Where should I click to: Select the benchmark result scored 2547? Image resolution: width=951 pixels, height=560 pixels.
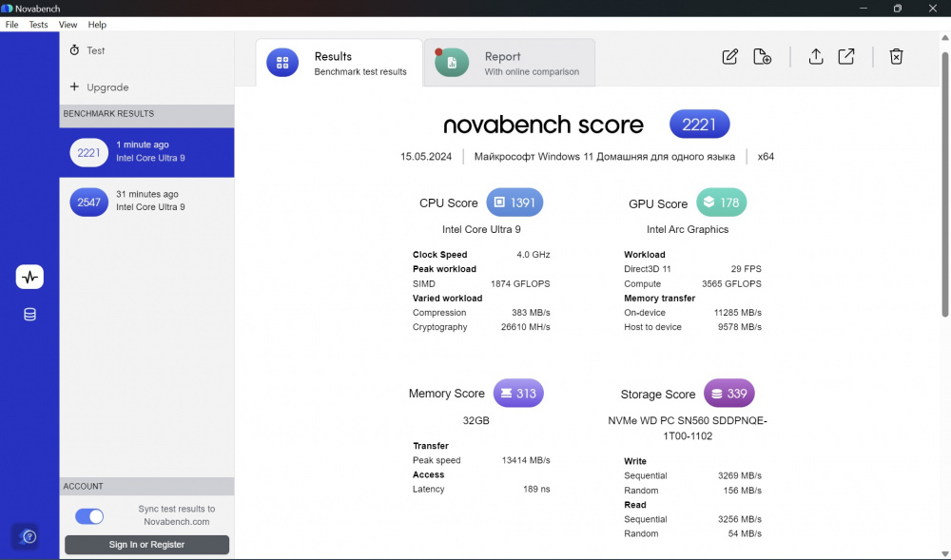146,201
